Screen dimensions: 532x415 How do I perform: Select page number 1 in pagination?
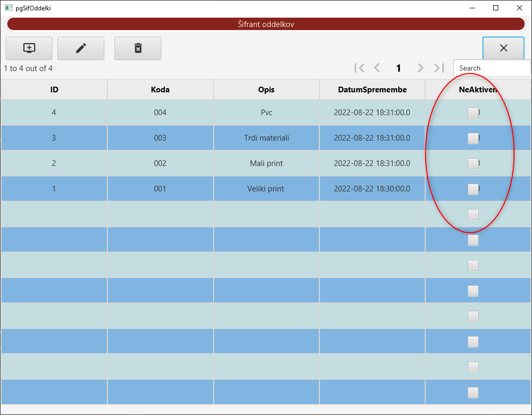coord(399,68)
